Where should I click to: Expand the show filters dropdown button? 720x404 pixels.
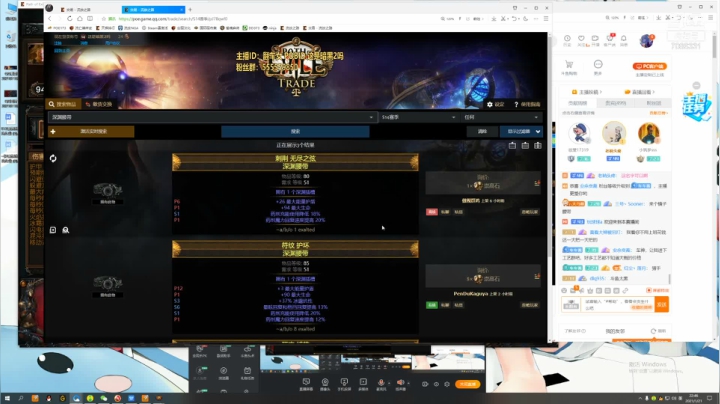pyautogui.click(x=521, y=132)
